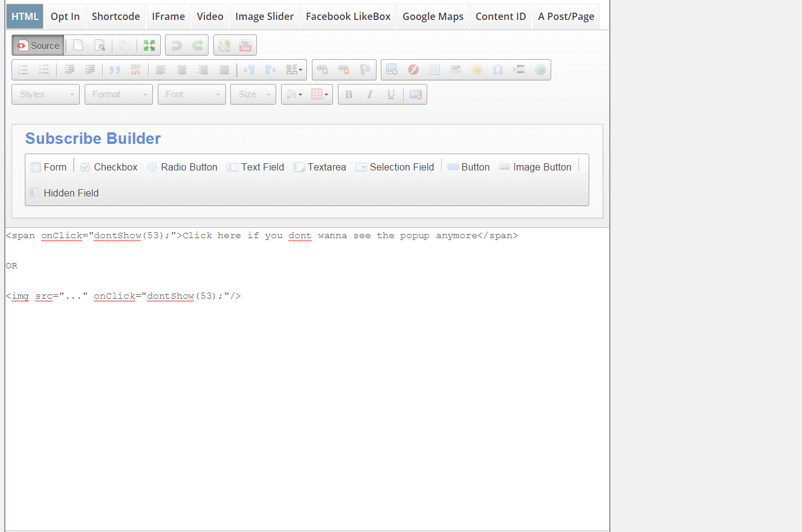Add a Selection Field element
This screenshot has width=802, height=532.
[x=395, y=167]
